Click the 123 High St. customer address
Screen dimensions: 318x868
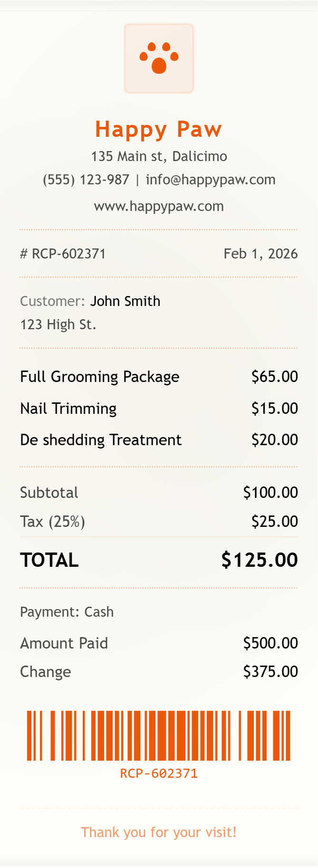point(58,324)
